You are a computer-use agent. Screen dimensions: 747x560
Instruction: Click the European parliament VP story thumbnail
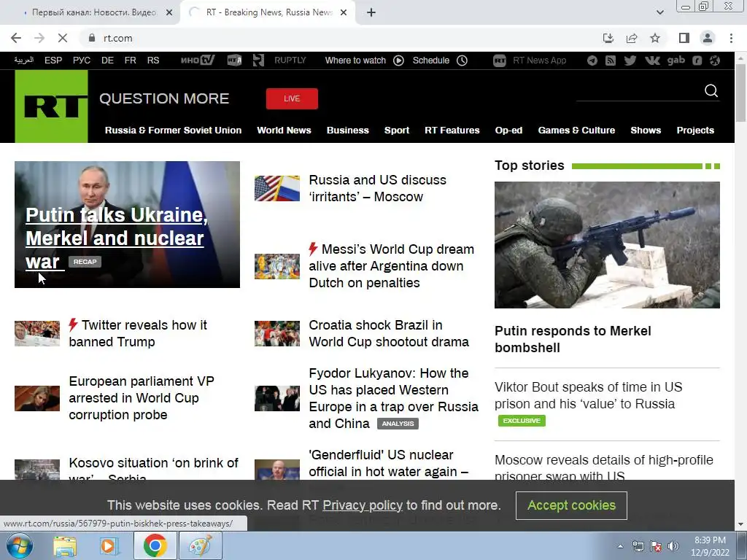coord(37,398)
